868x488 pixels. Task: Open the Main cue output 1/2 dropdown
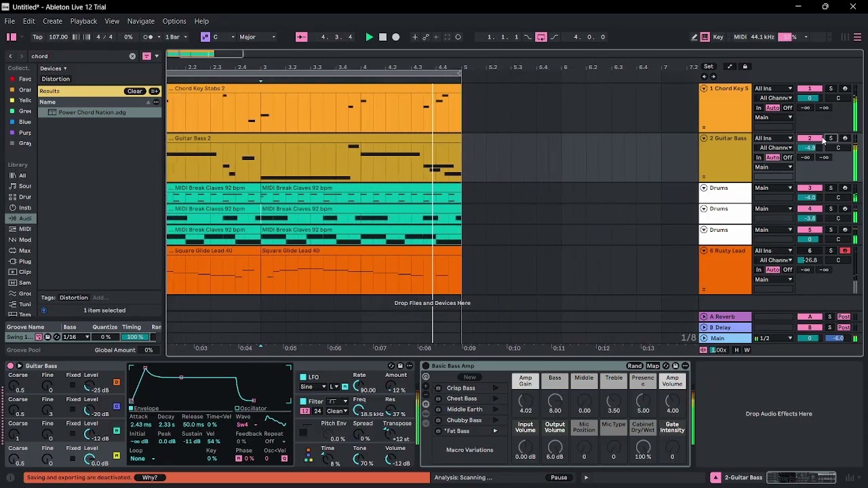(773, 338)
